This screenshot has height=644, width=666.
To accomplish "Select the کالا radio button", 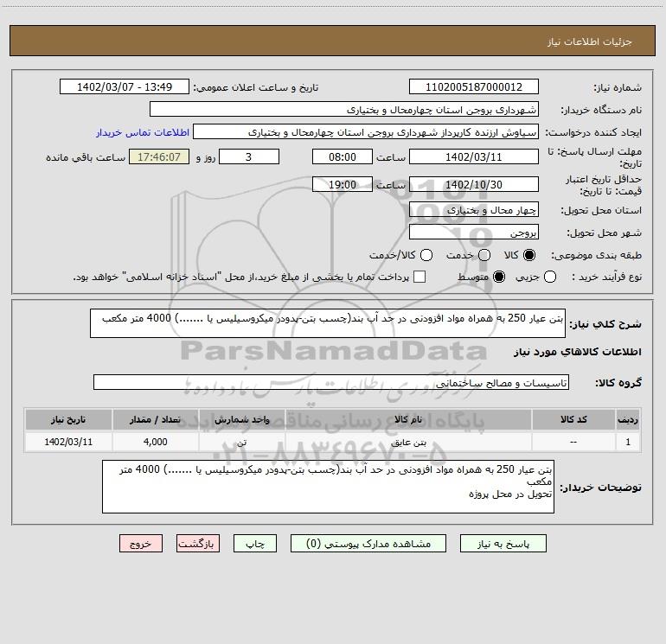I will [529, 255].
